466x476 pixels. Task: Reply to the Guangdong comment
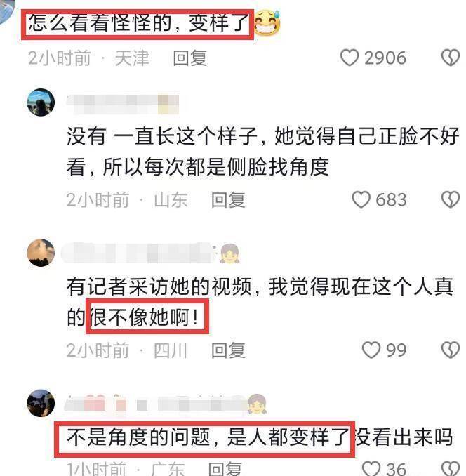(x=225, y=469)
